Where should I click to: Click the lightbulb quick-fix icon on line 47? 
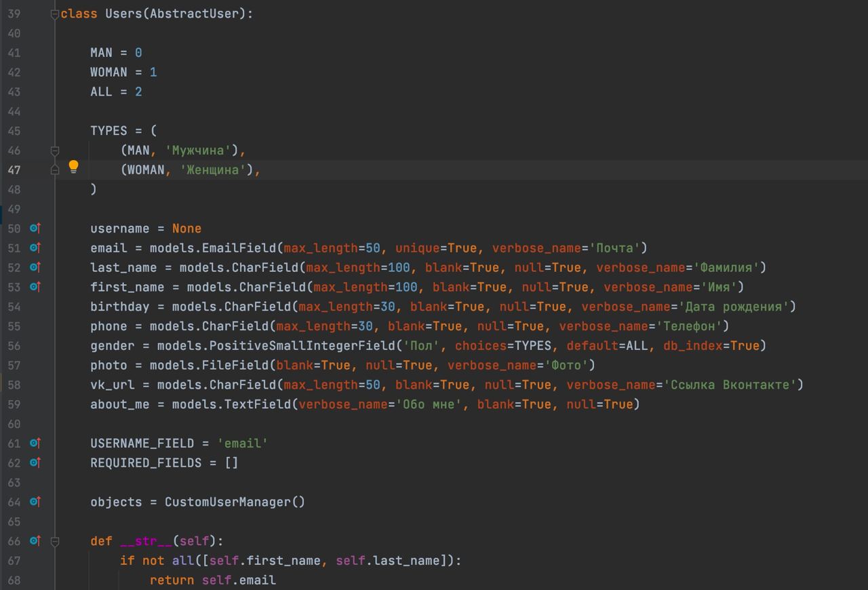73,167
